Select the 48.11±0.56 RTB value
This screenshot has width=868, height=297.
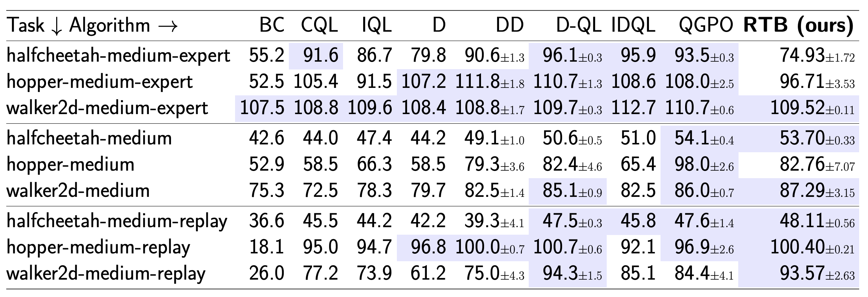pyautogui.click(x=817, y=221)
